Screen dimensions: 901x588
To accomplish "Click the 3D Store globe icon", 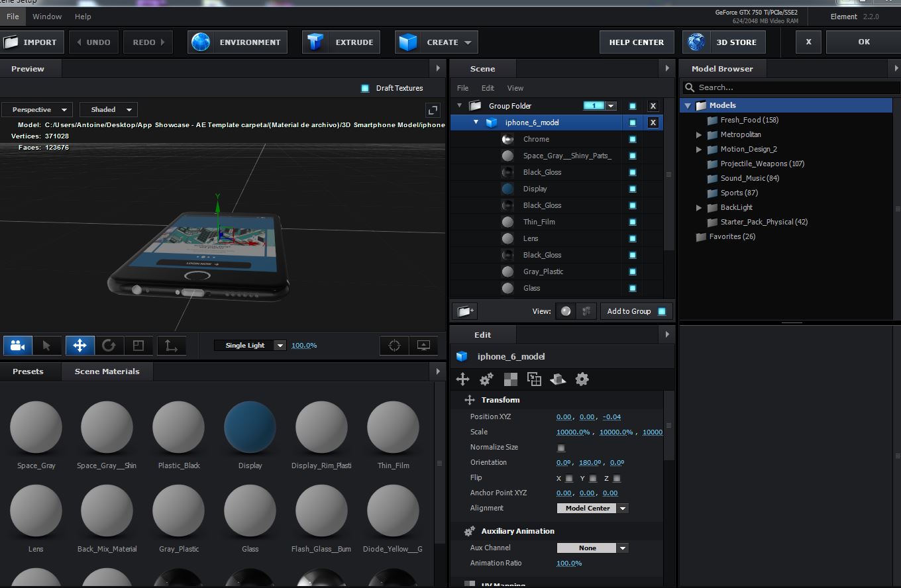I will click(x=696, y=42).
